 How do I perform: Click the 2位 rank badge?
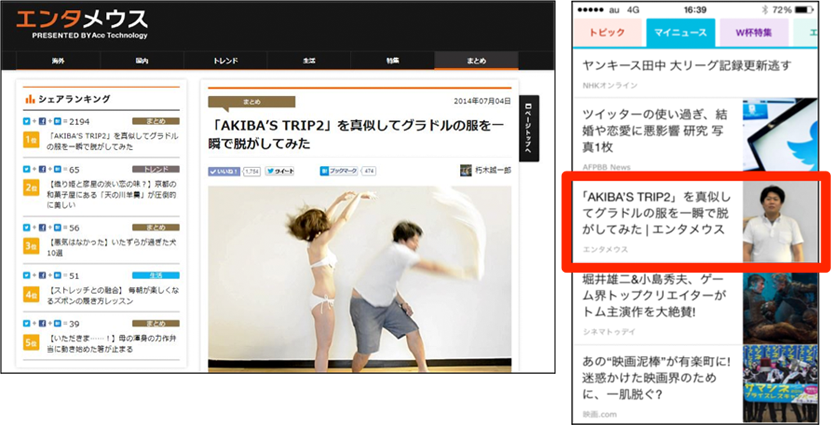(31, 189)
